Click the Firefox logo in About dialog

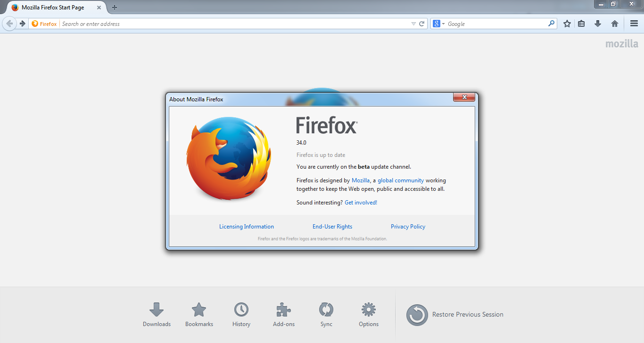click(229, 159)
